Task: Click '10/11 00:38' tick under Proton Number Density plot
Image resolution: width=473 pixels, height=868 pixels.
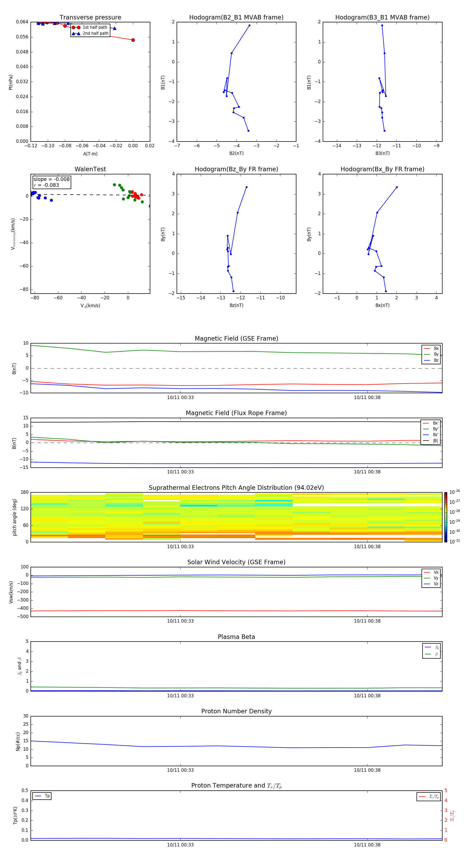Action: (x=367, y=770)
